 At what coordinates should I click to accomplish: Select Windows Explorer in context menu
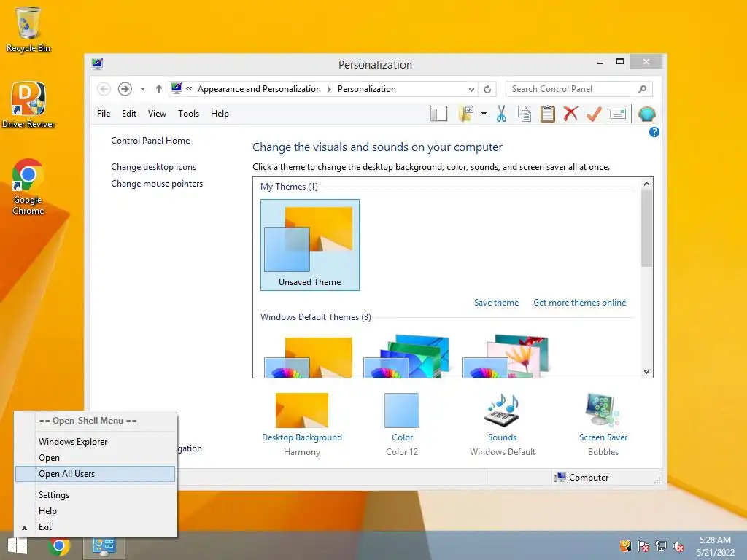tap(96, 442)
